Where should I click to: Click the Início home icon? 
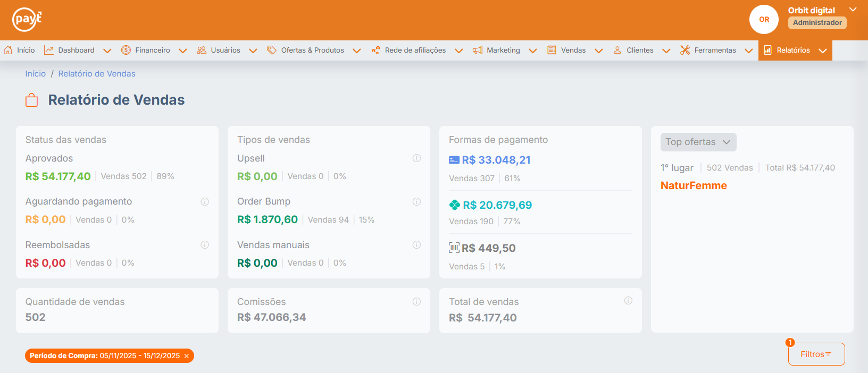click(x=8, y=50)
